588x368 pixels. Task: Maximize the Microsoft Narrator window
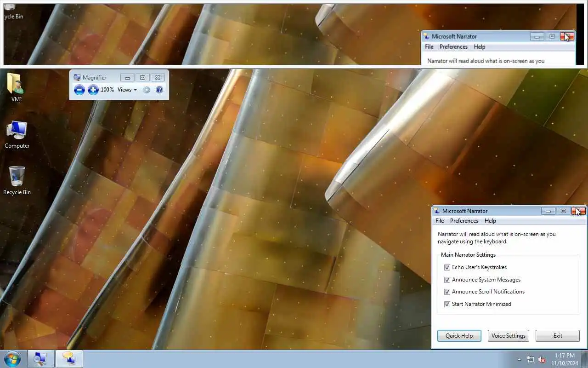click(563, 211)
